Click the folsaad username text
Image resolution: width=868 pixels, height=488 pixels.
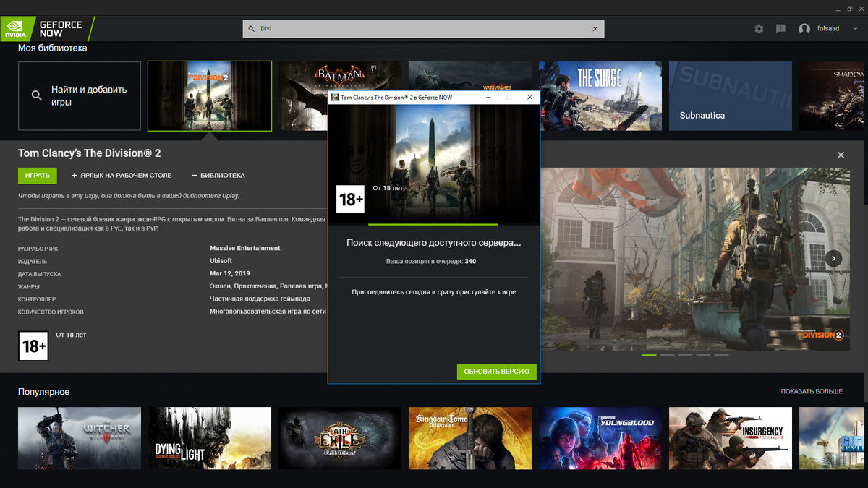pos(828,29)
